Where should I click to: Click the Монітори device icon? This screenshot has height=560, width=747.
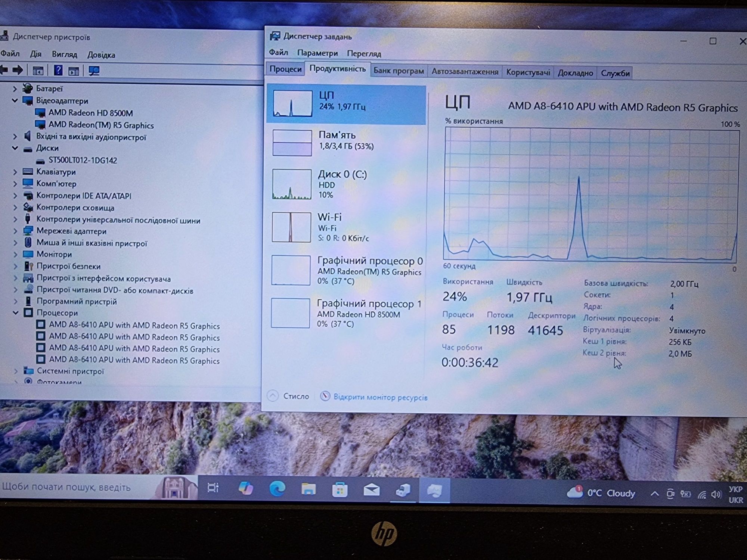point(28,254)
